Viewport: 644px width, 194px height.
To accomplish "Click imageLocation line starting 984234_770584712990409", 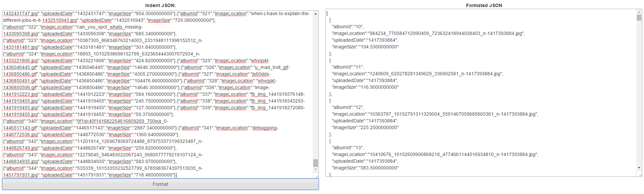I will [x=428, y=33].
